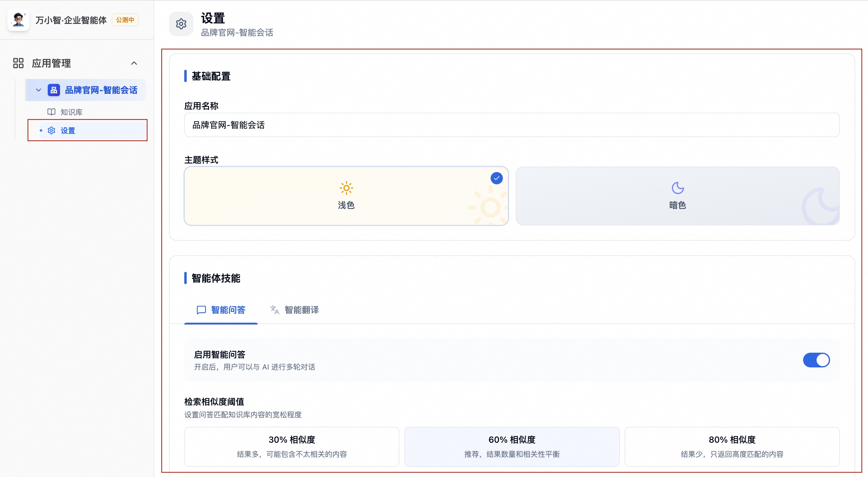Click the gear icon beside 设置 in sidebar

click(x=51, y=130)
